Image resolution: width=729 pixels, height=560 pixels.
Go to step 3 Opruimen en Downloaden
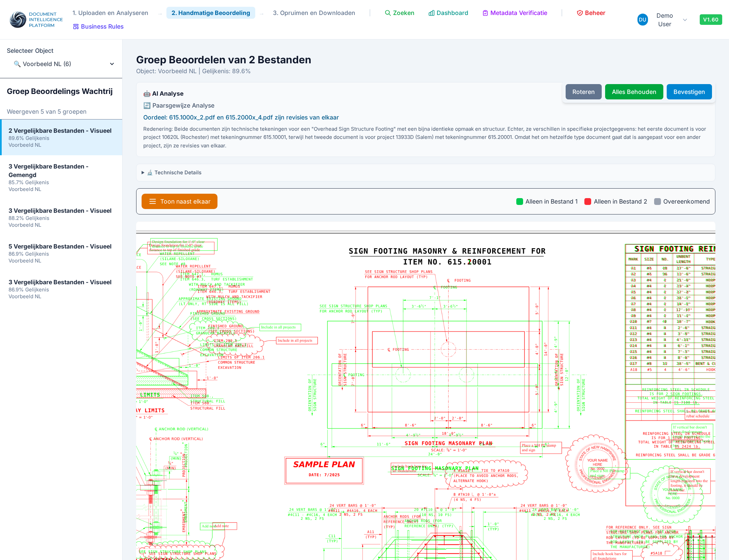(314, 13)
